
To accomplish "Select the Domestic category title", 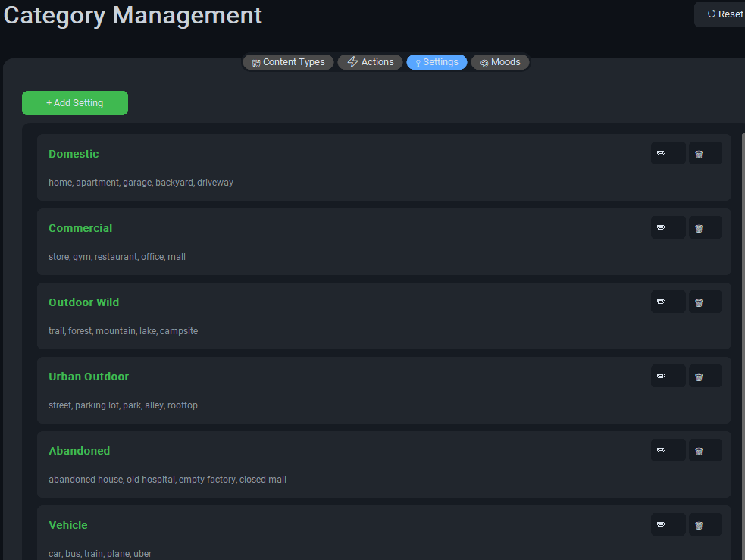I will point(74,154).
